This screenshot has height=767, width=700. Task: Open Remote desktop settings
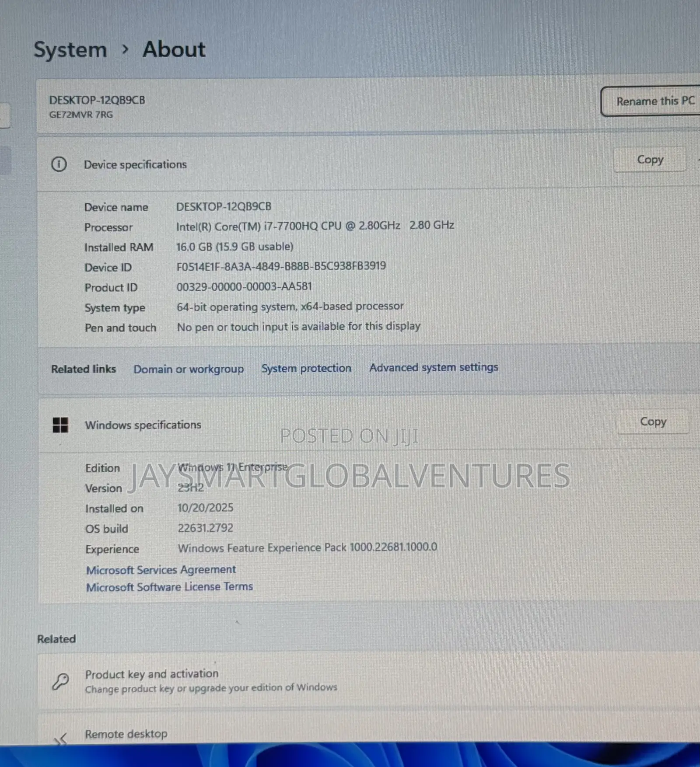(368, 729)
